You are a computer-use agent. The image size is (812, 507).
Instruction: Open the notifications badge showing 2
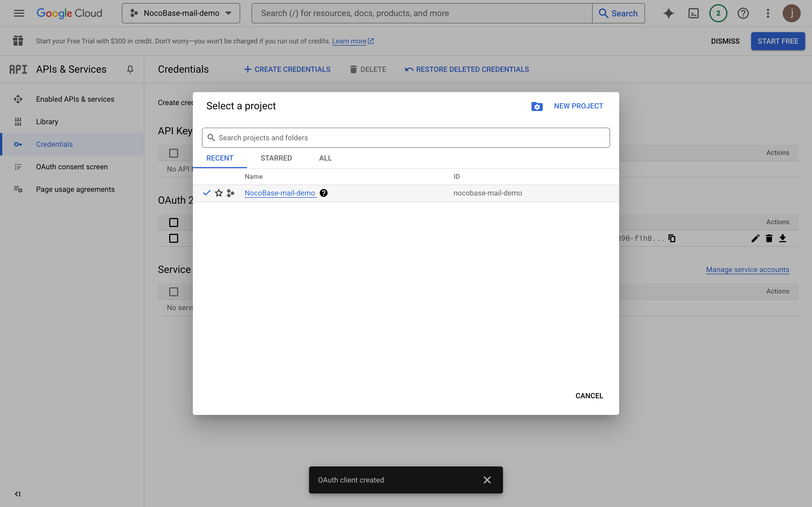coord(718,14)
